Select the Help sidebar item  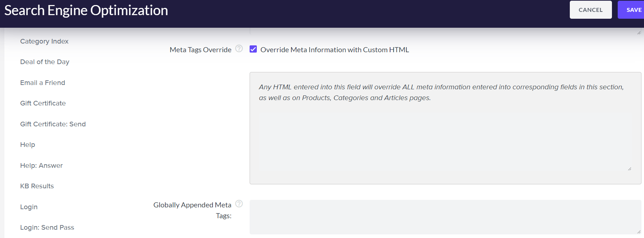coord(28,145)
